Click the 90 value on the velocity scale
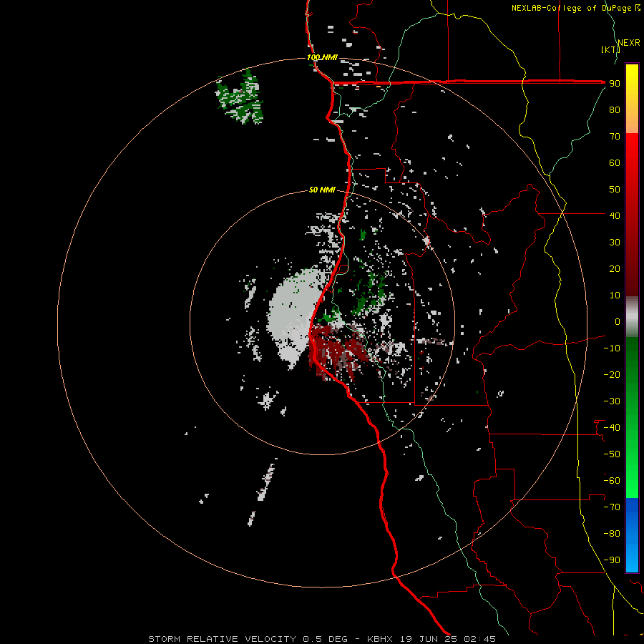The image size is (644, 644). click(x=615, y=84)
